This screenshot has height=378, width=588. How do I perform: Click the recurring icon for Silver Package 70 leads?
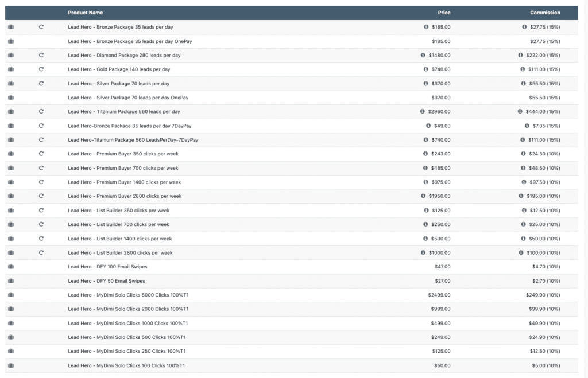tap(40, 83)
